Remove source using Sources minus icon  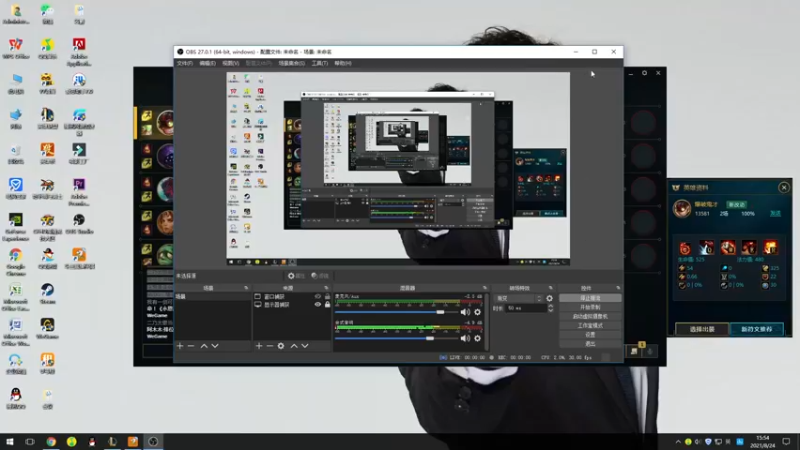point(269,346)
